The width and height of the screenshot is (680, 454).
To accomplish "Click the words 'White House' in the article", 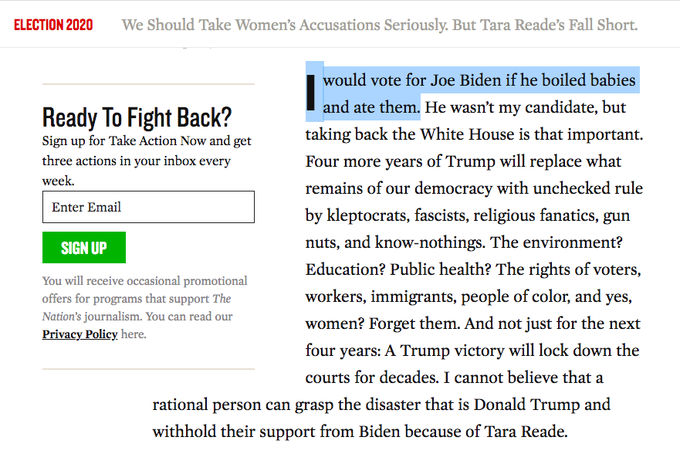I will point(467,134).
